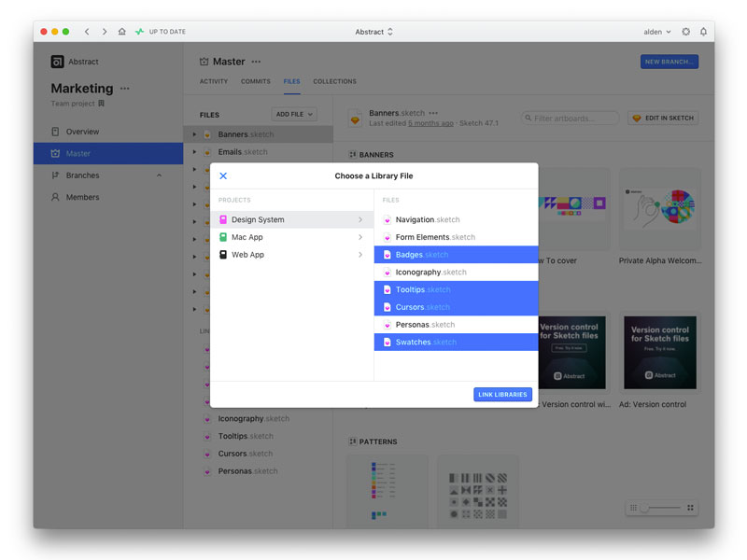Image resolution: width=747 pixels, height=560 pixels.
Task: Select Personas.sketch in the dialog file list
Action: pos(456,325)
